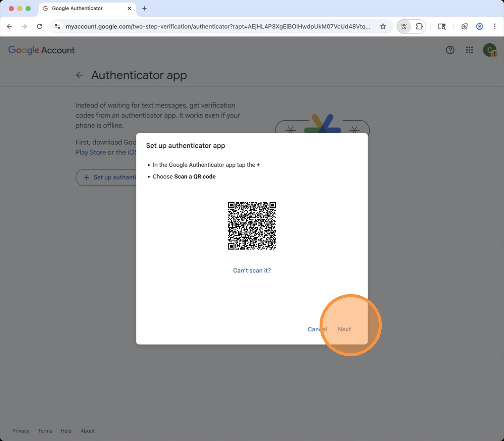This screenshot has height=441, width=504.
Task: View site information icon in address bar
Action: [58, 26]
